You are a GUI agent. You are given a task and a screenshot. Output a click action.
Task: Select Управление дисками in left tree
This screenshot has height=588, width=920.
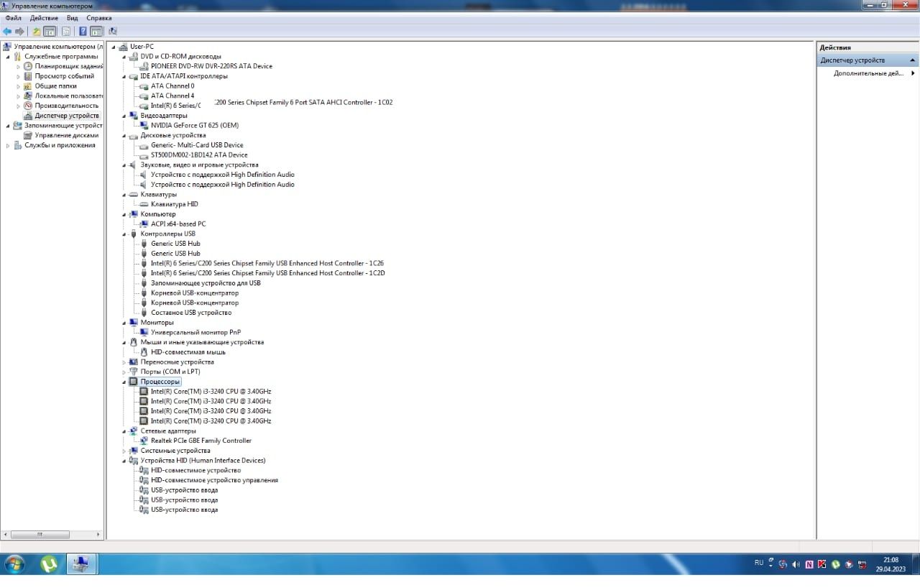(67, 135)
